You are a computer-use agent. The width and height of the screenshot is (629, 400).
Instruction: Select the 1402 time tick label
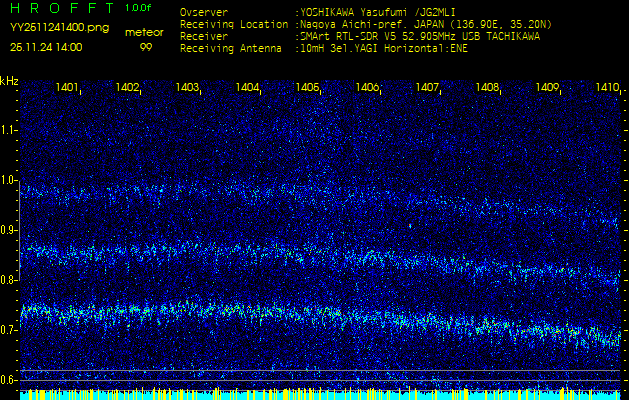click(x=127, y=88)
